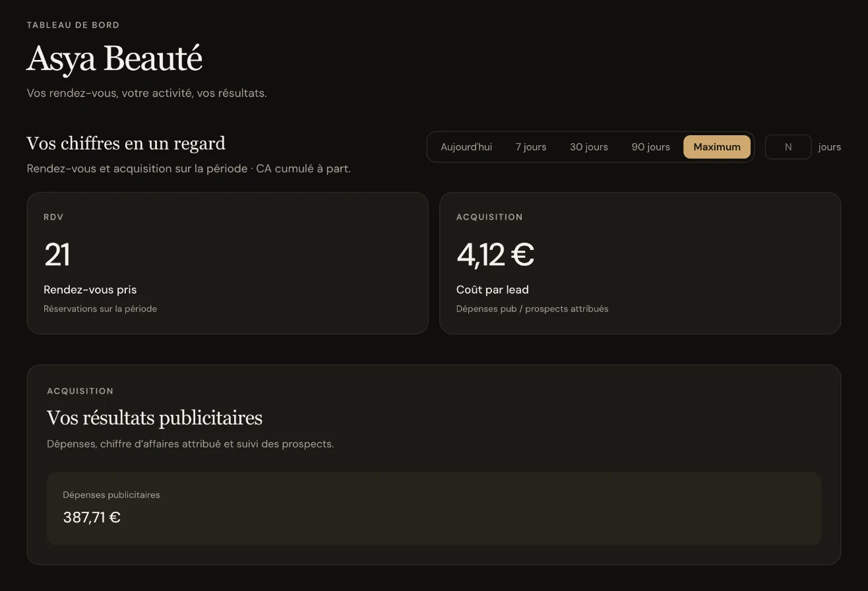The height and width of the screenshot is (591, 868).
Task: Show figures for 90 jours
Action: tap(651, 147)
